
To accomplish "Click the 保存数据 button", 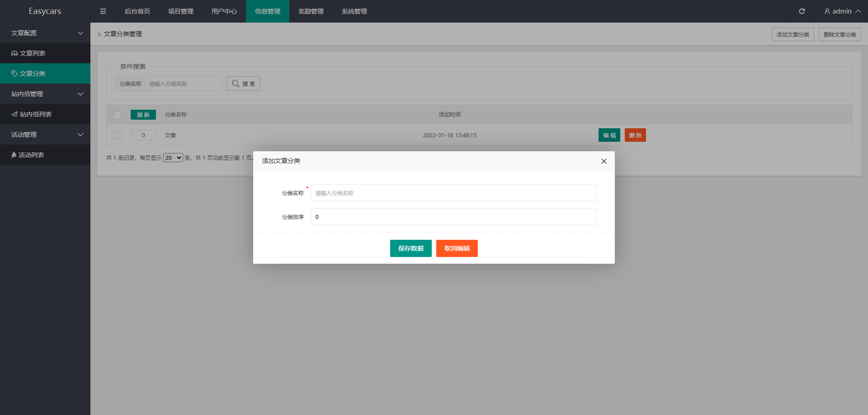I will [410, 248].
